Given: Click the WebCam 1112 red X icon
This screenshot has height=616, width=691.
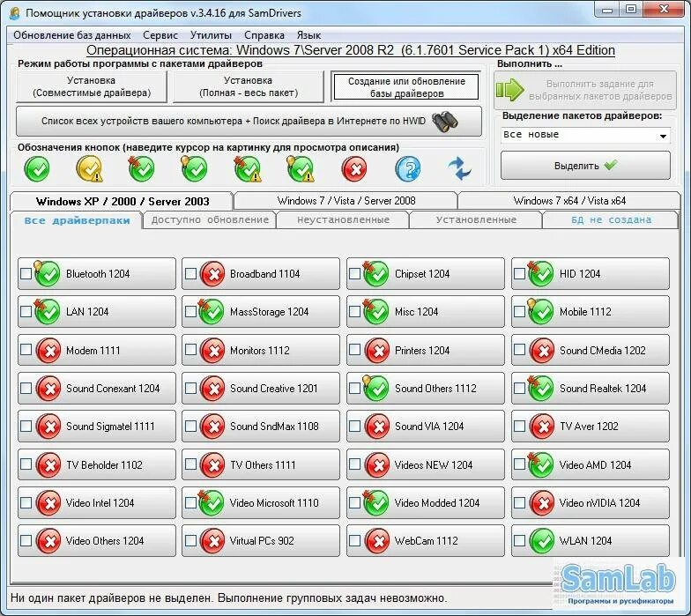Looking at the screenshot, I should point(377,541).
